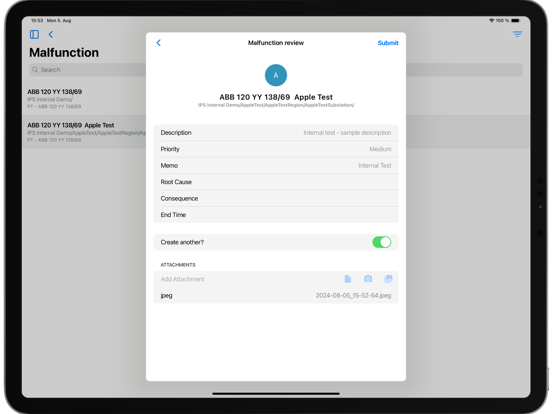
Task: Open the filter icon at top right
Action: pyautogui.click(x=517, y=34)
